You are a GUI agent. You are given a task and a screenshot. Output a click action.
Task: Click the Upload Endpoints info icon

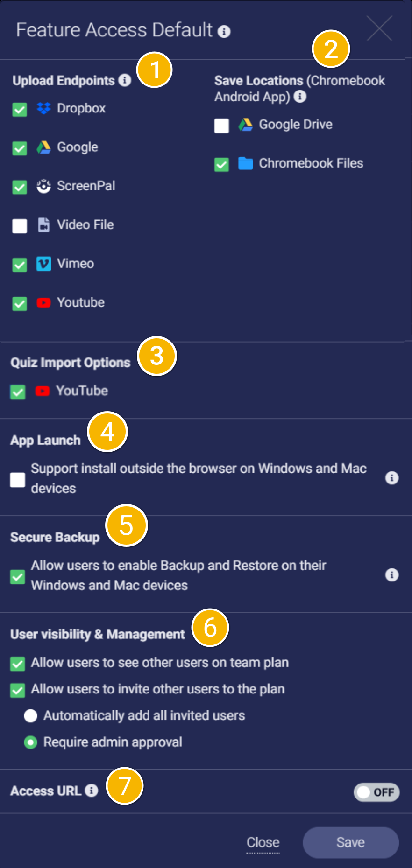(125, 80)
